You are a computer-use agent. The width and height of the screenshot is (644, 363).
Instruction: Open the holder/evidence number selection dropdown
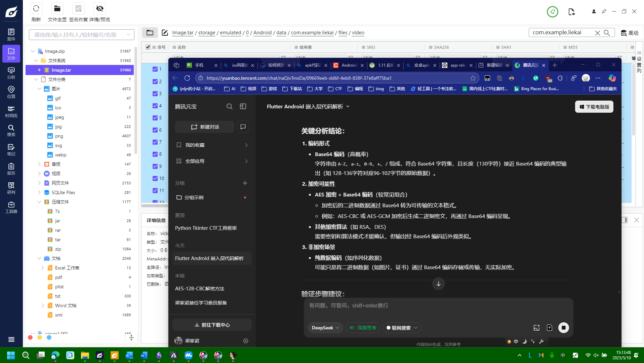pyautogui.click(x=82, y=35)
